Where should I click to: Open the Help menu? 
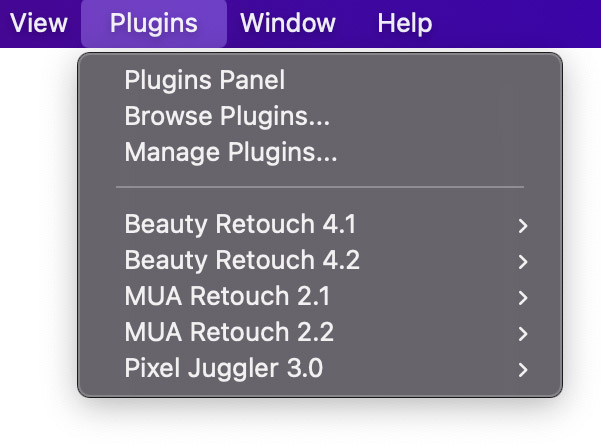point(405,23)
